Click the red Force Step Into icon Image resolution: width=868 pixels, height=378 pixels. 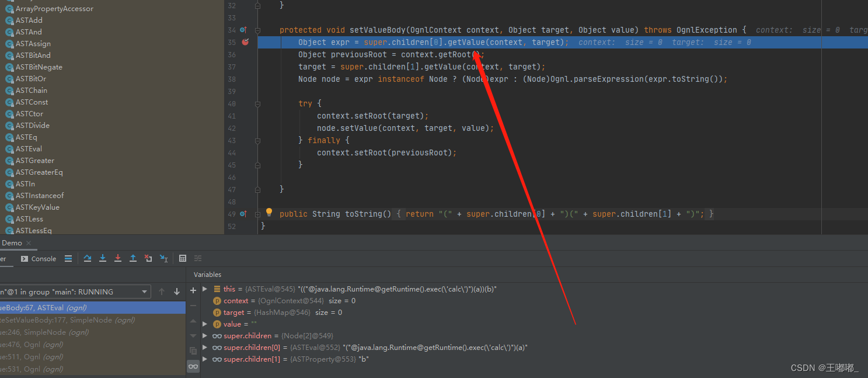click(x=118, y=258)
